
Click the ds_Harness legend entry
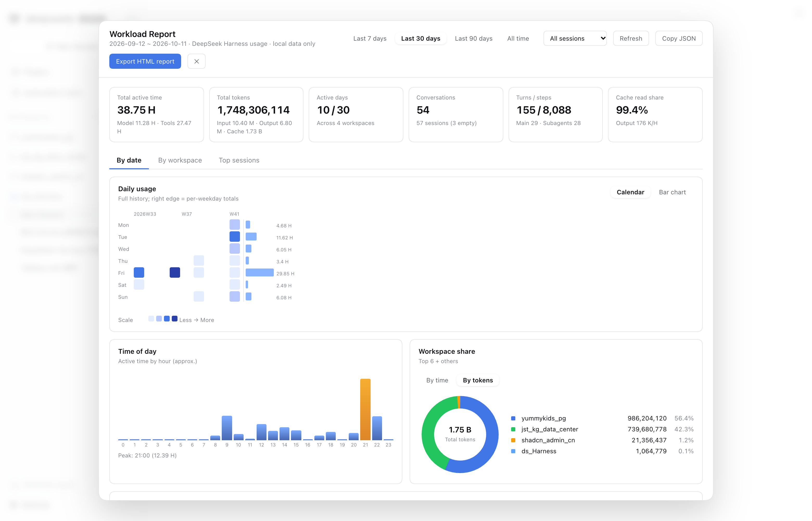coord(602,451)
